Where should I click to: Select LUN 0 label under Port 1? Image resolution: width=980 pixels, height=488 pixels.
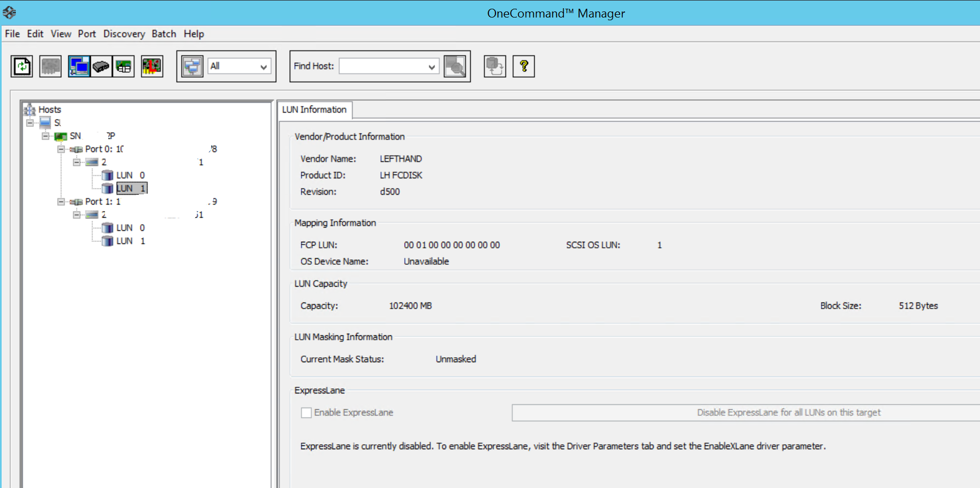(131, 228)
